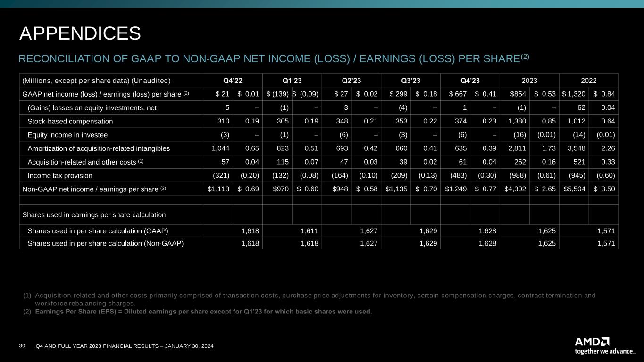The width and height of the screenshot is (644, 362).
Task: Click the Amortization of acquisition-related intangibles label
Action: [99, 148]
